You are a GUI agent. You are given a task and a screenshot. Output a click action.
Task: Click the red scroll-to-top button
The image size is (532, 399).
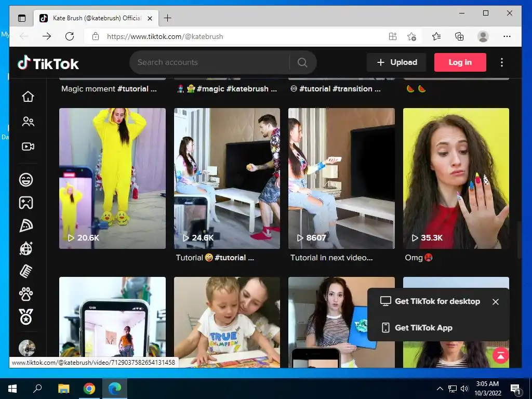(500, 355)
